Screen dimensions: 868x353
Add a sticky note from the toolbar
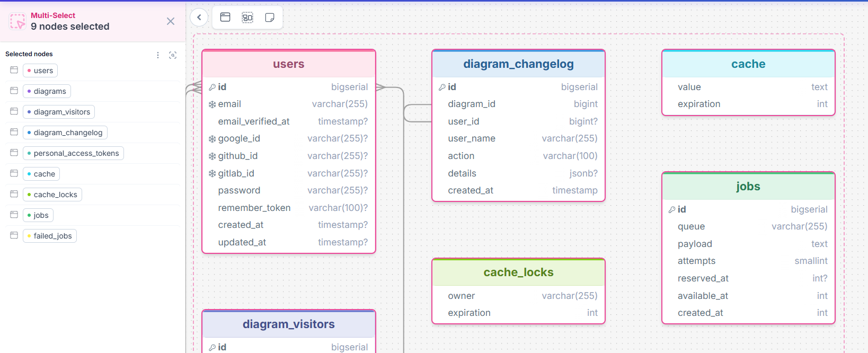[x=270, y=17]
